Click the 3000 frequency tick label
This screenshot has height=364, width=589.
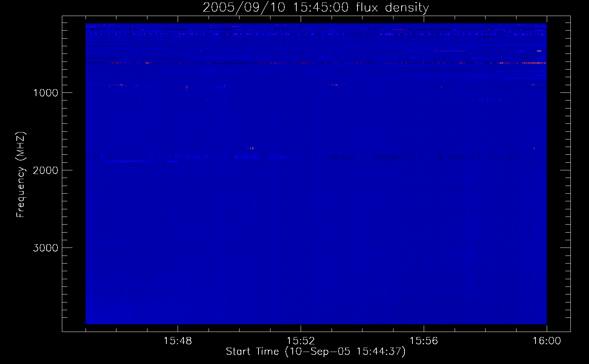(x=46, y=248)
